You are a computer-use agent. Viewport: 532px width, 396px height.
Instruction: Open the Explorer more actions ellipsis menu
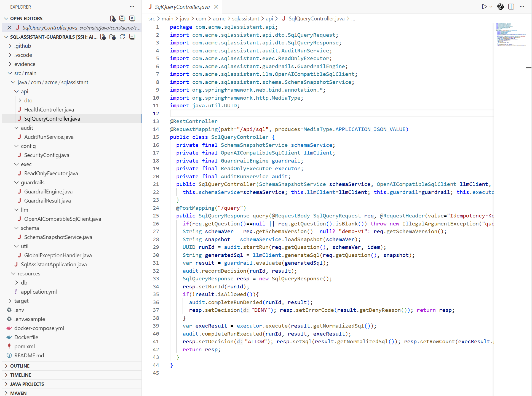click(132, 7)
